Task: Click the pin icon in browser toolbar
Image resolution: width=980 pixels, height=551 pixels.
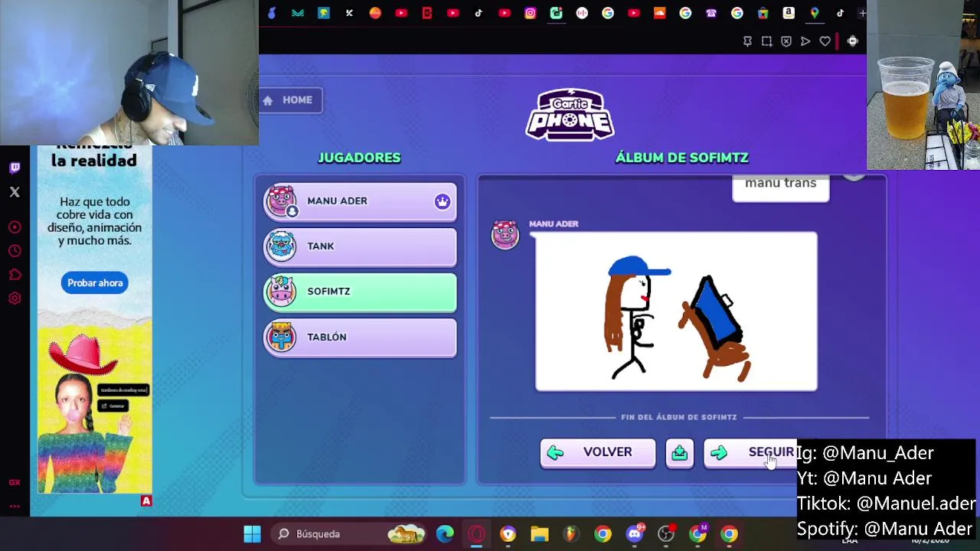Action: pyautogui.click(x=748, y=41)
